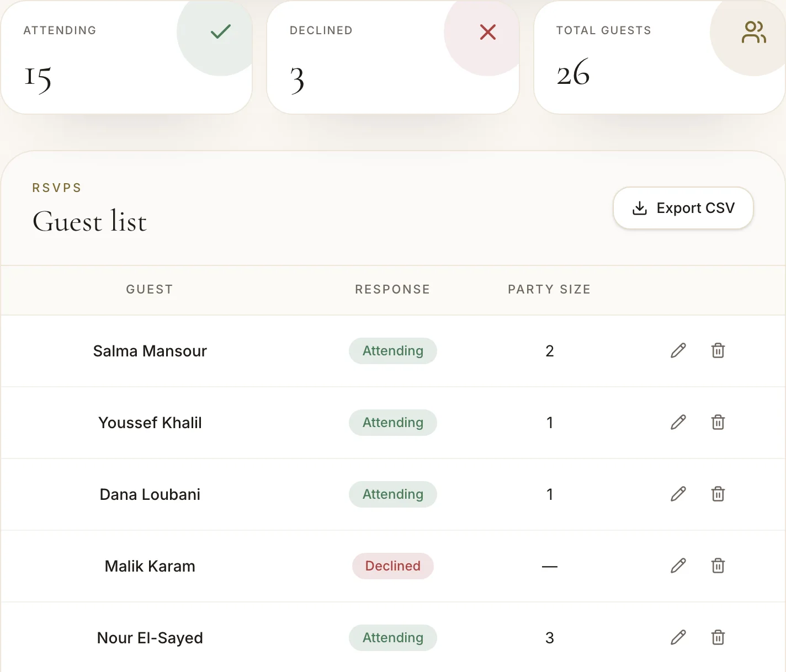
Task: Edit Youssef Khalil's RSVP with pencil icon
Action: 678,422
